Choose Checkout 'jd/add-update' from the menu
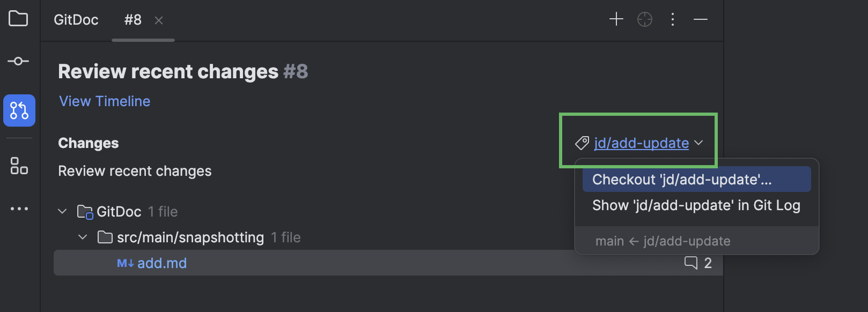Screen dimensions: 868x312 click(x=680, y=180)
